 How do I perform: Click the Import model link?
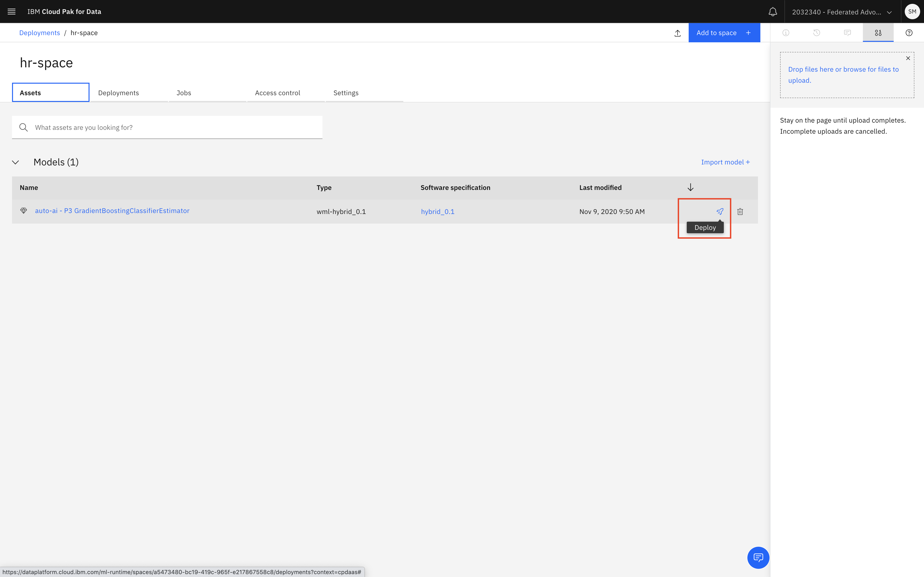(725, 162)
